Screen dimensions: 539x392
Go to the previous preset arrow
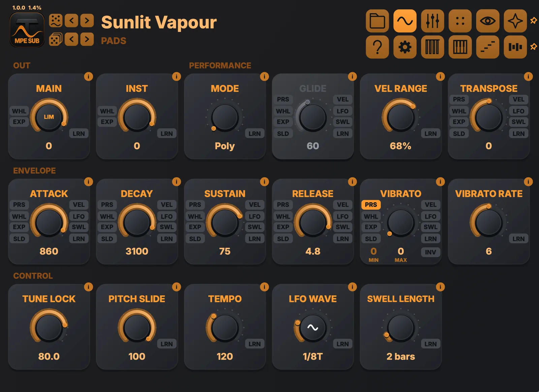pyautogui.click(x=71, y=21)
